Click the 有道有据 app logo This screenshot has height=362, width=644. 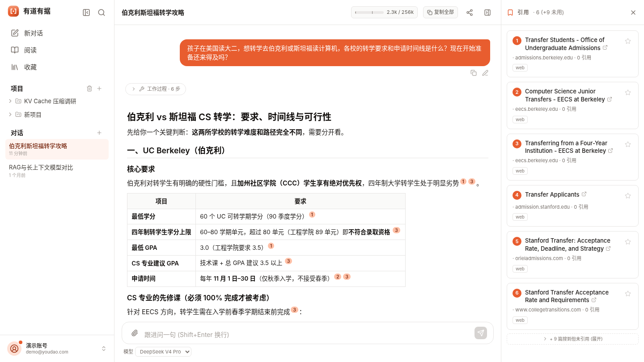13,12
